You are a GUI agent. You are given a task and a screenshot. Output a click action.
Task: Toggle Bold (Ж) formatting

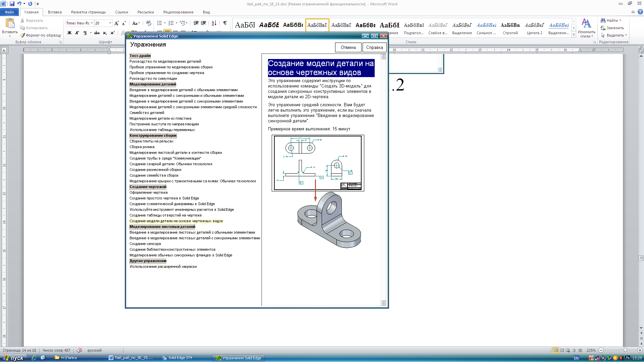click(69, 33)
